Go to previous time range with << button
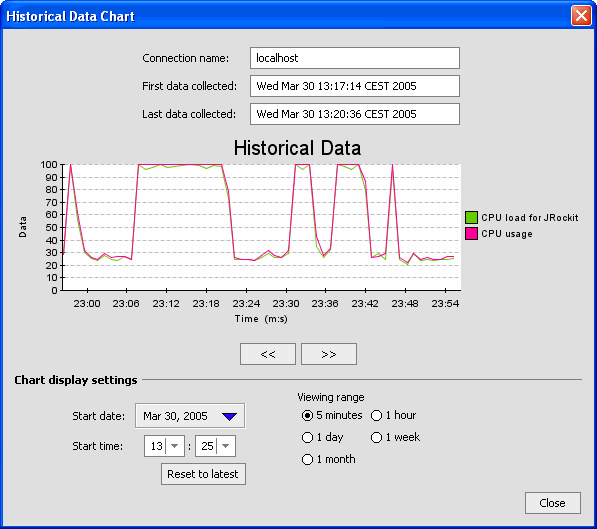Image resolution: width=597 pixels, height=529 pixels. [268, 354]
